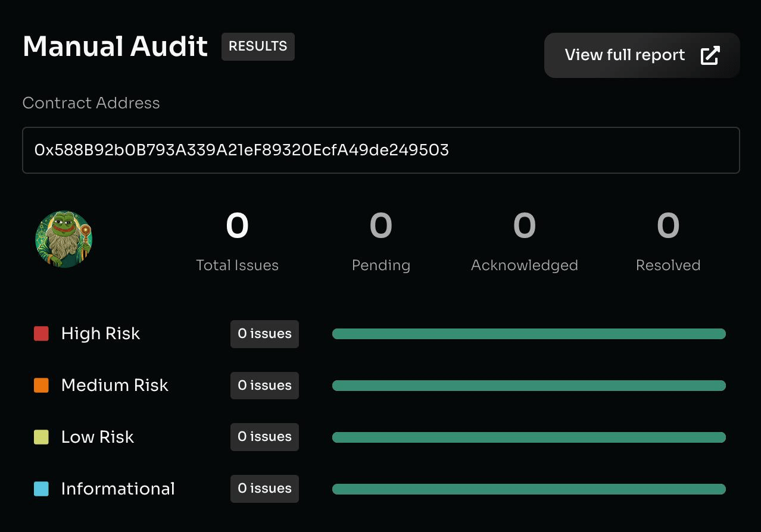Click the High Risk progress bar
The image size is (761, 532).
528,334
